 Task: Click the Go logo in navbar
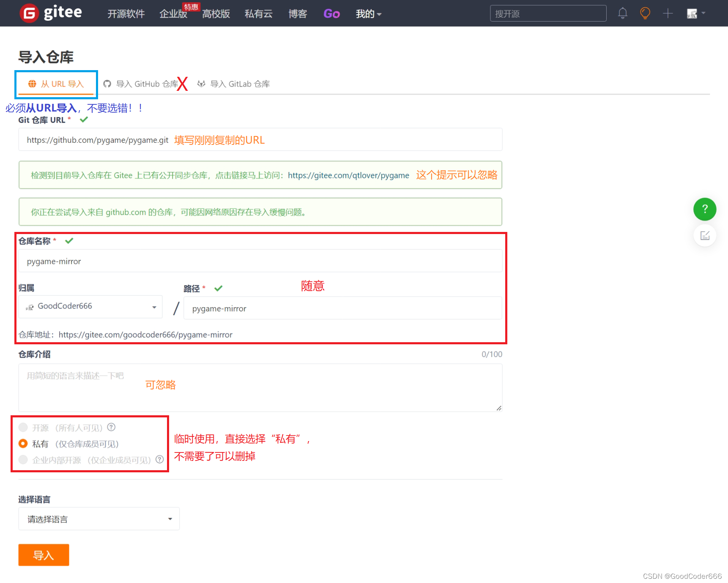coord(331,14)
